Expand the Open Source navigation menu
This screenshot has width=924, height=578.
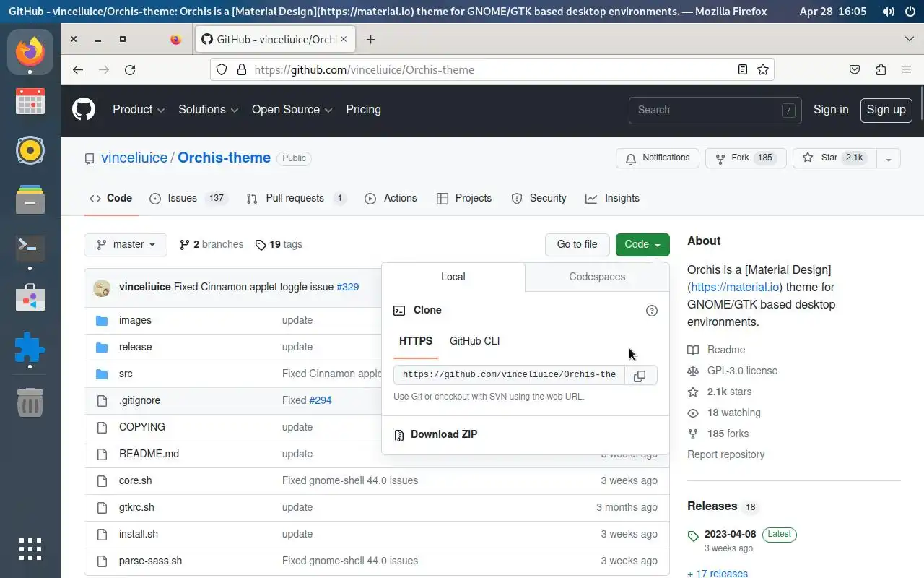292,110
